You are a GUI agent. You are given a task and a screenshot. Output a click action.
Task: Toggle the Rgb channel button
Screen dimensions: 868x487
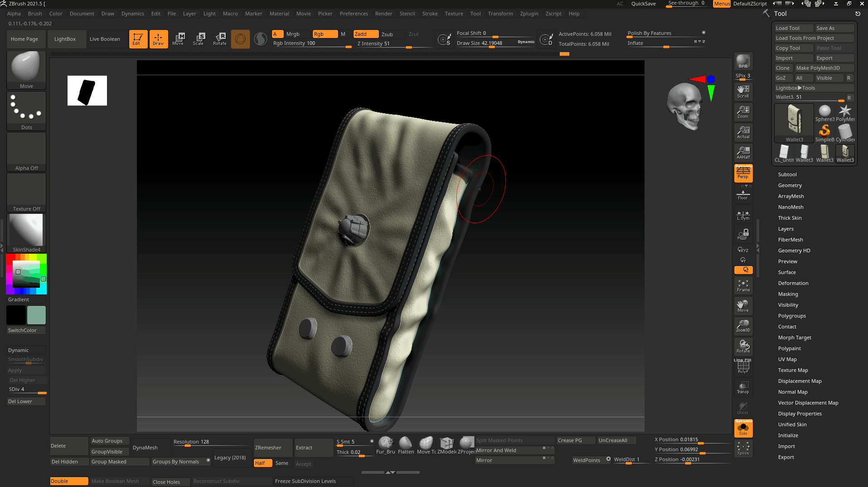pos(325,34)
